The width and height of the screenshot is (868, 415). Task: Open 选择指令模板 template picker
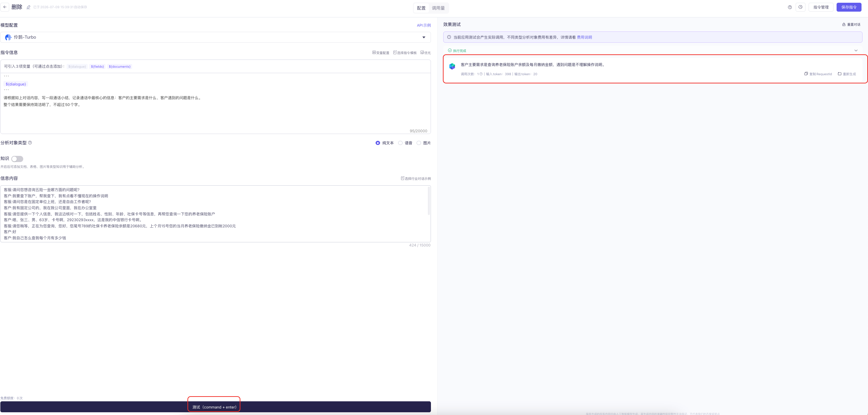point(405,53)
